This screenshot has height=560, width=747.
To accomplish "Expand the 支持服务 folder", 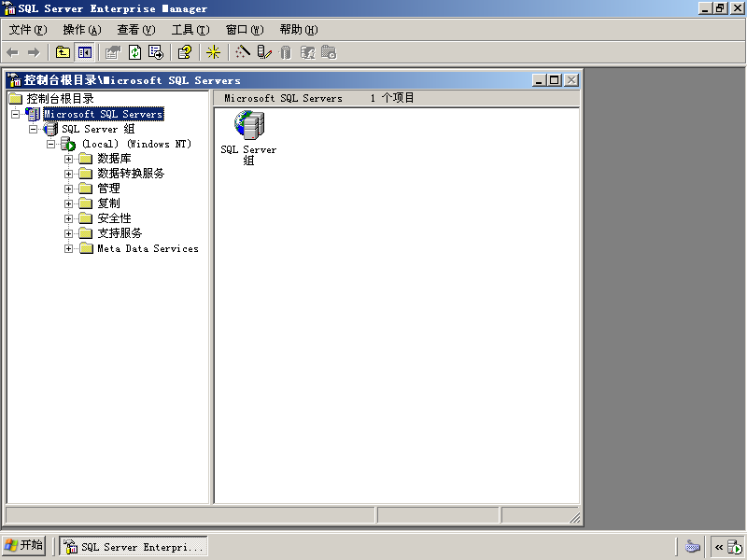I will 68,234.
